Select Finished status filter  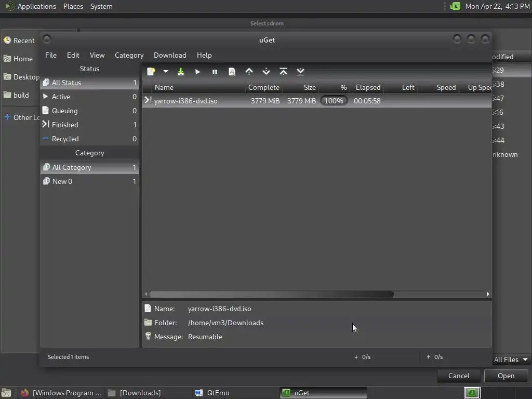(x=89, y=125)
